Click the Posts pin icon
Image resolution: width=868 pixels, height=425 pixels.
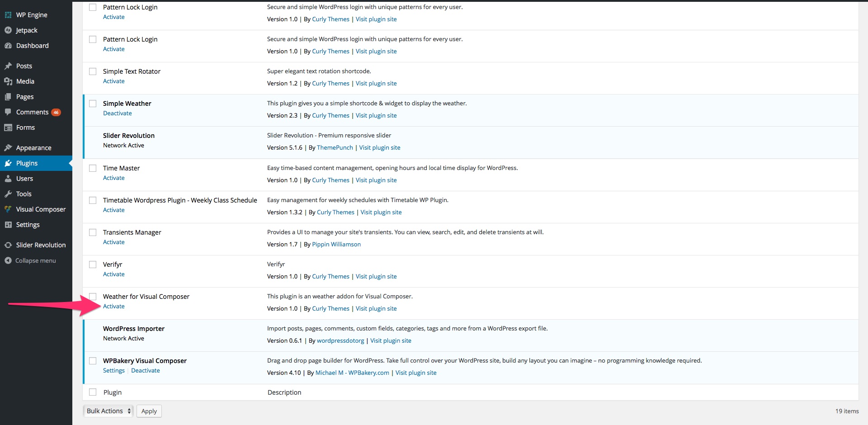pyautogui.click(x=8, y=66)
